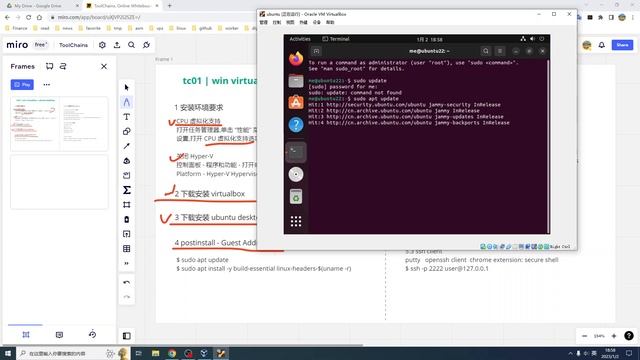The image size is (640, 360).
Task: Expand more tools with double chevron
Action: pos(127,263)
